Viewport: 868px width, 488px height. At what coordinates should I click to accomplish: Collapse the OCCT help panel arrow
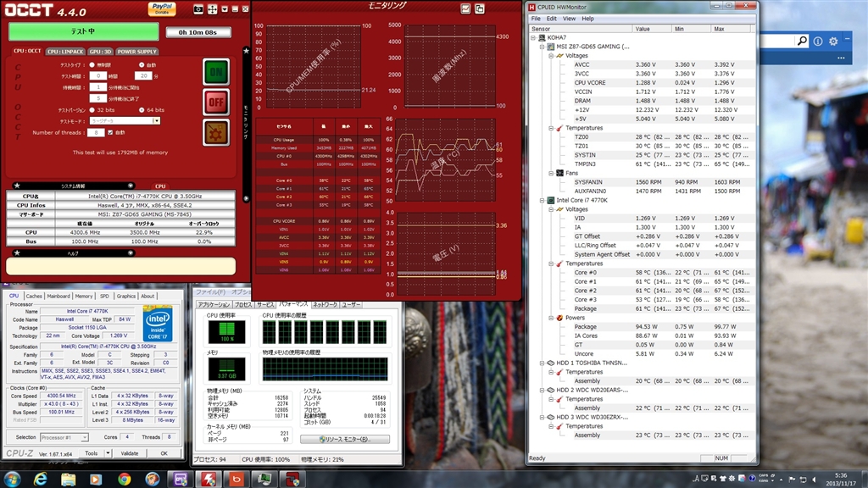pos(131,252)
